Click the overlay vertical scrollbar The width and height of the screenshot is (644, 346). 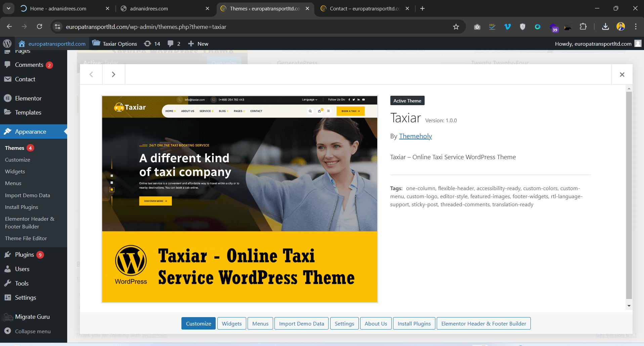[x=629, y=195]
